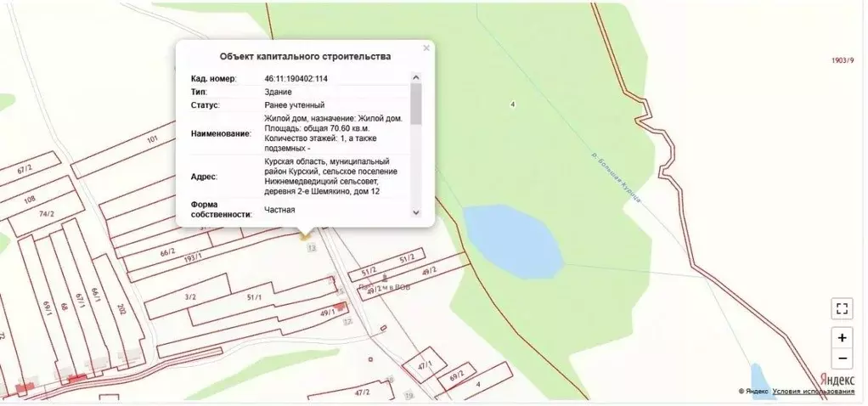Zoom in with the plus button
Viewport: 868px width, 406px height.
click(841, 337)
